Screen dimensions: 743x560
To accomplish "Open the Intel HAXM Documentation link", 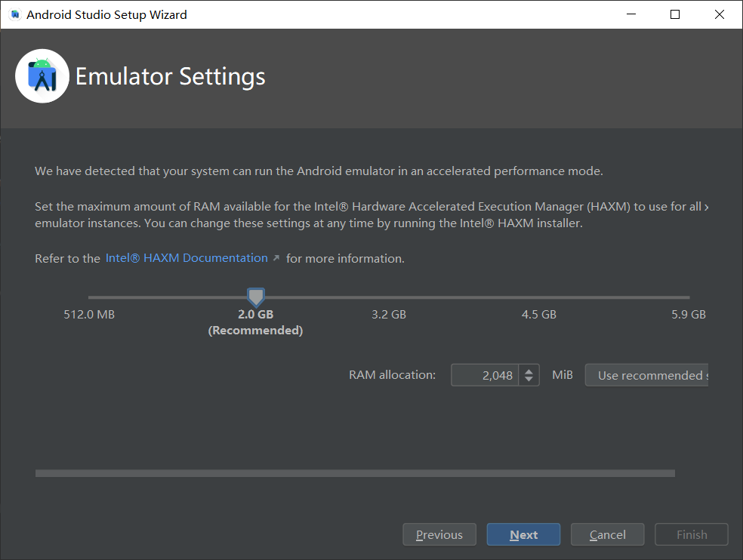I will coord(187,258).
